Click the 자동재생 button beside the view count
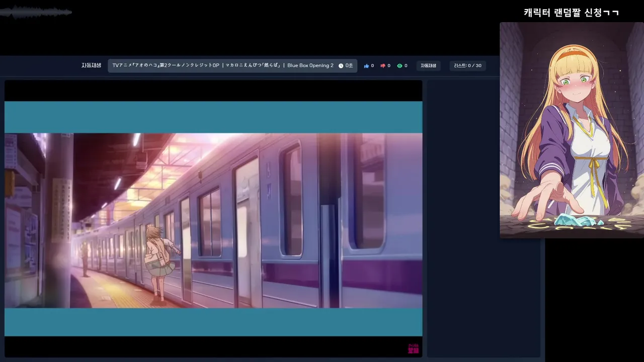This screenshot has height=362, width=644. coord(429,66)
